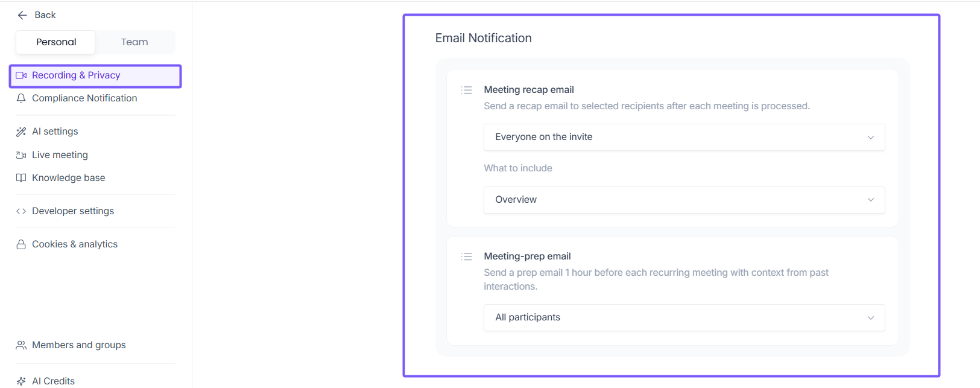Click the Compliance Notification bell icon
Viewport: 980px width, 388px height.
coord(21,98)
